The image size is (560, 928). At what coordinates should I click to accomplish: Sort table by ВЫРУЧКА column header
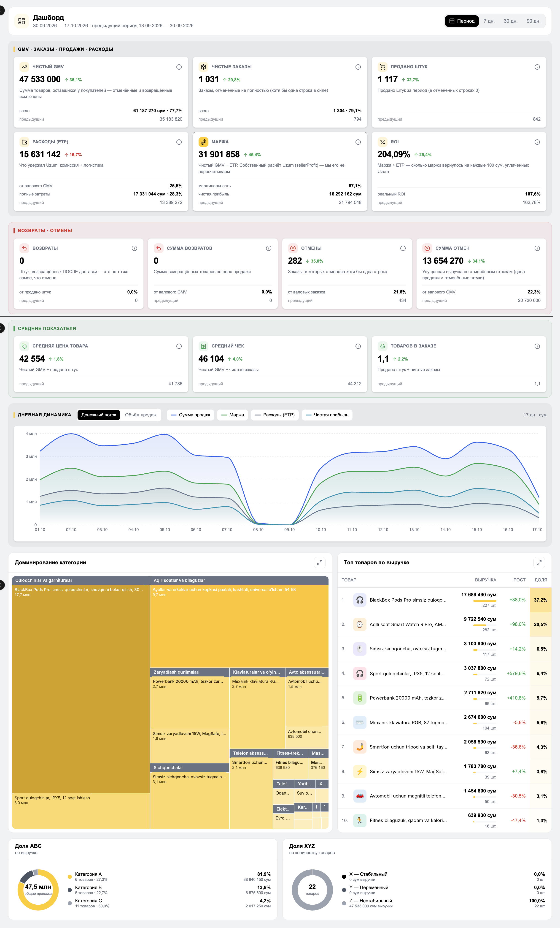coord(485,580)
